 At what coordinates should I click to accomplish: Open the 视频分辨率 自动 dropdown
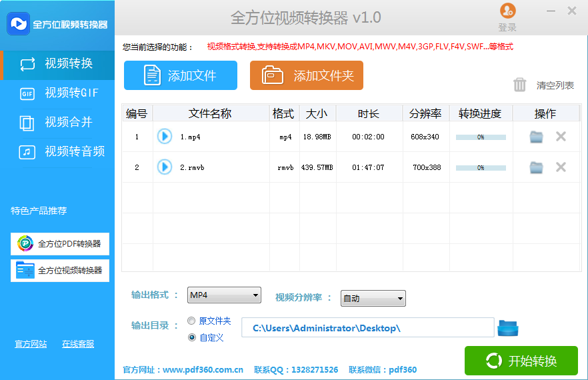click(x=373, y=299)
